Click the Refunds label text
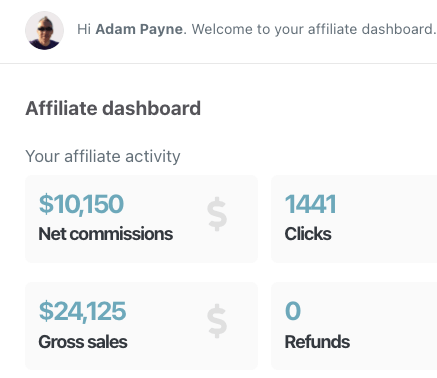The height and width of the screenshot is (378, 437). tap(317, 342)
